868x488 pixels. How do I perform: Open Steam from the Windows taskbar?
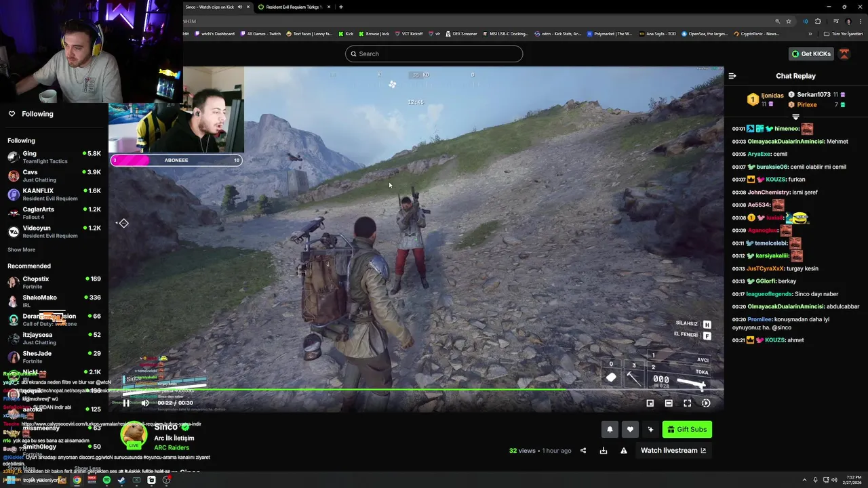point(121,481)
